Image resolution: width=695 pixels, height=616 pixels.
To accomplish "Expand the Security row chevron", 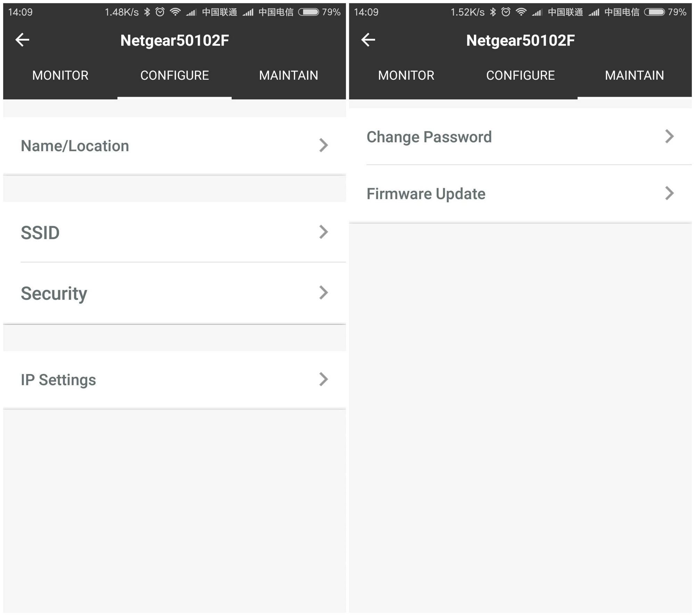I will (x=323, y=293).
